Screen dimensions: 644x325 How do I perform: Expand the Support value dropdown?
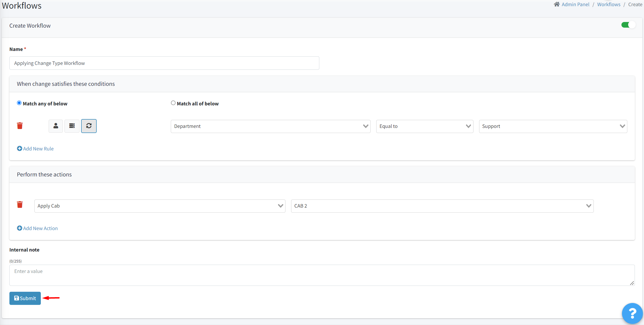[x=553, y=126]
